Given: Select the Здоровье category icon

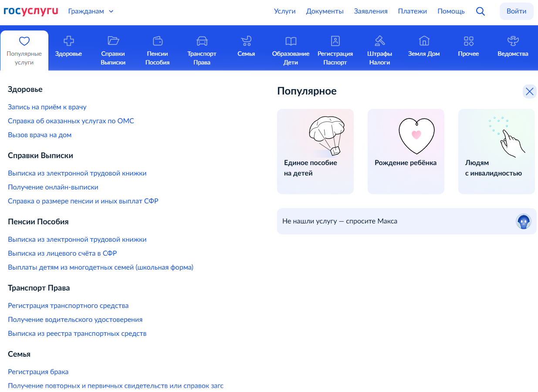Looking at the screenshot, I should tap(68, 41).
